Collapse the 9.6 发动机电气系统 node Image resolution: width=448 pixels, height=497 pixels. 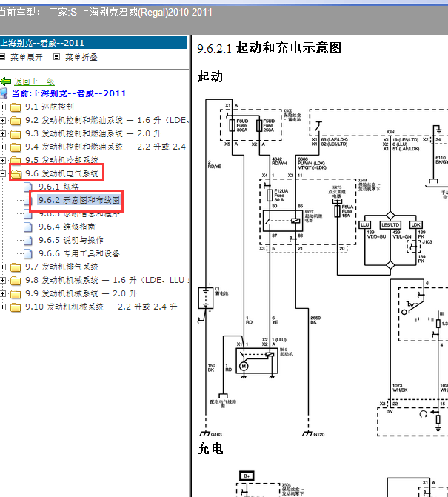(2, 173)
